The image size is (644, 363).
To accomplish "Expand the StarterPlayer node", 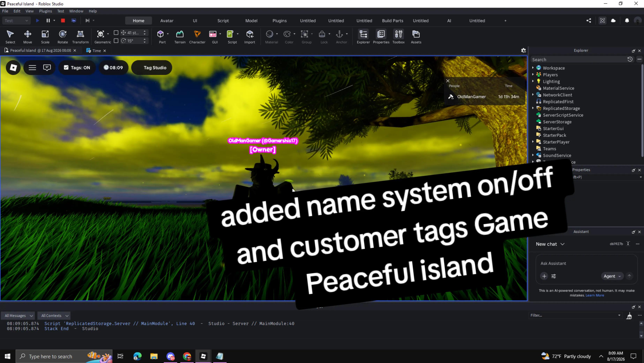I will [533, 142].
